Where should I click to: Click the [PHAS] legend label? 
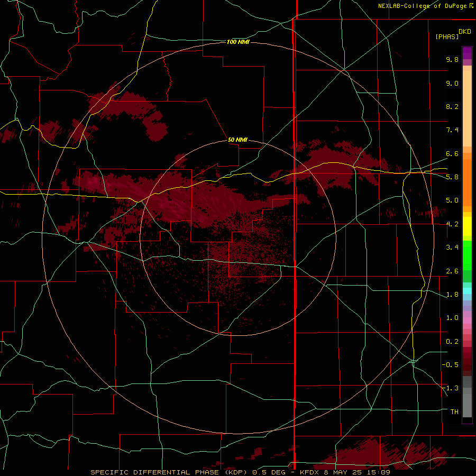tap(447, 36)
